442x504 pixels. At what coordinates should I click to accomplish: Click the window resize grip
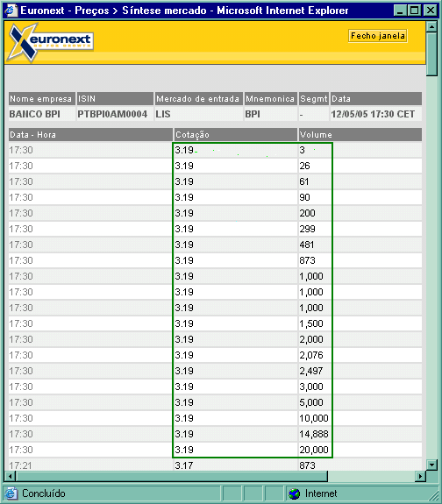pyautogui.click(x=433, y=495)
